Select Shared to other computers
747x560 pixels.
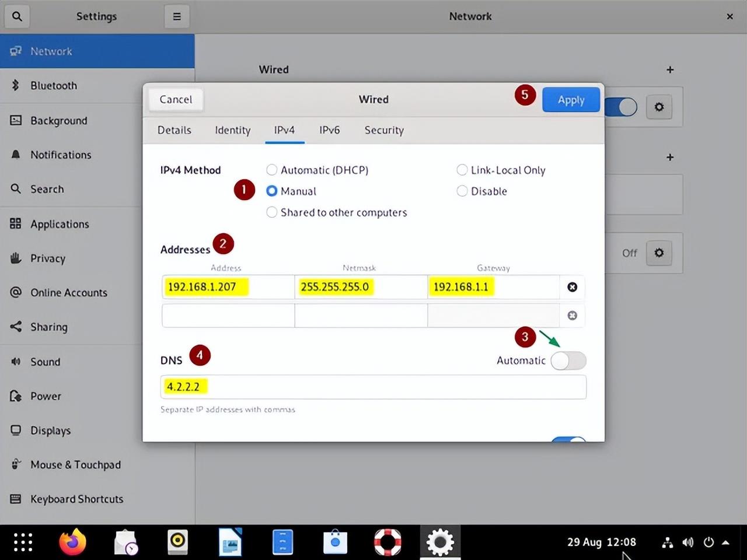[x=337, y=212]
